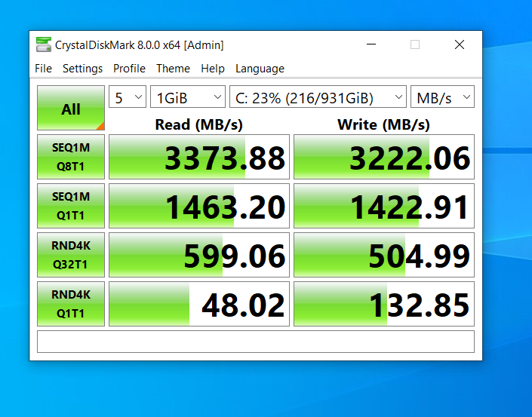Click the RND4K Q32T1 read value 599.06
This screenshot has width=532, height=417.
(199, 255)
